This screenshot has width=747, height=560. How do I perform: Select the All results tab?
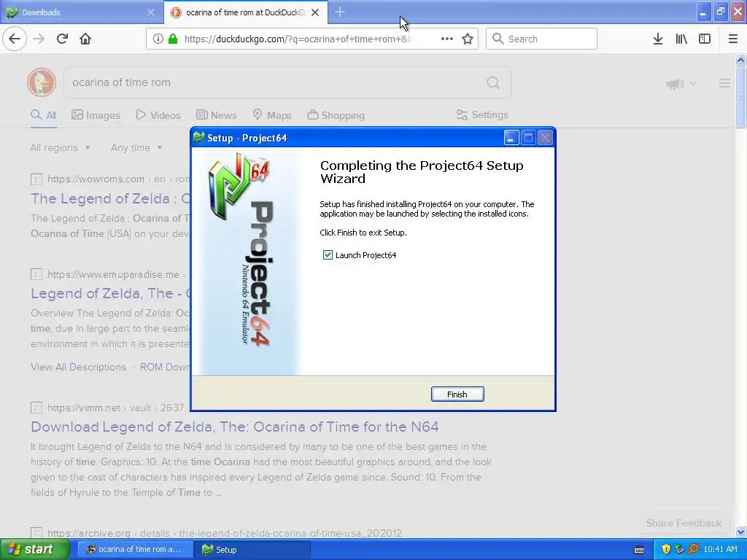pyautogui.click(x=43, y=114)
